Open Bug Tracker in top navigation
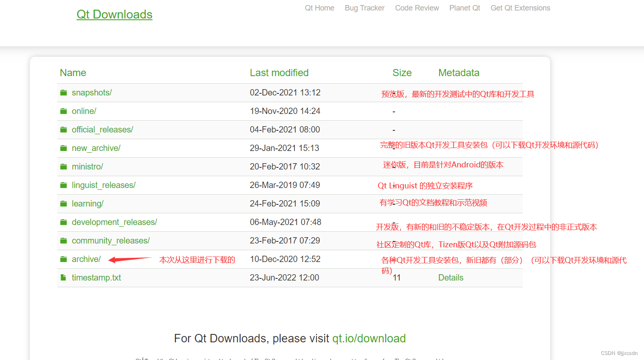 (365, 8)
